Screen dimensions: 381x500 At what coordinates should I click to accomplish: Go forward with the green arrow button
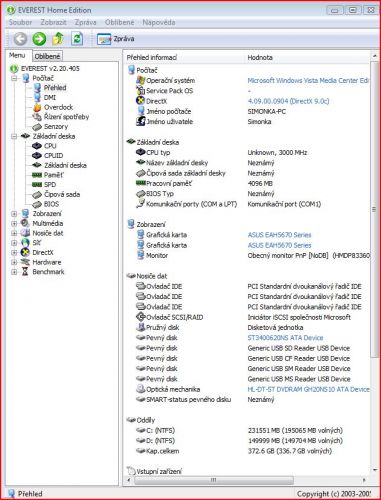point(39,39)
